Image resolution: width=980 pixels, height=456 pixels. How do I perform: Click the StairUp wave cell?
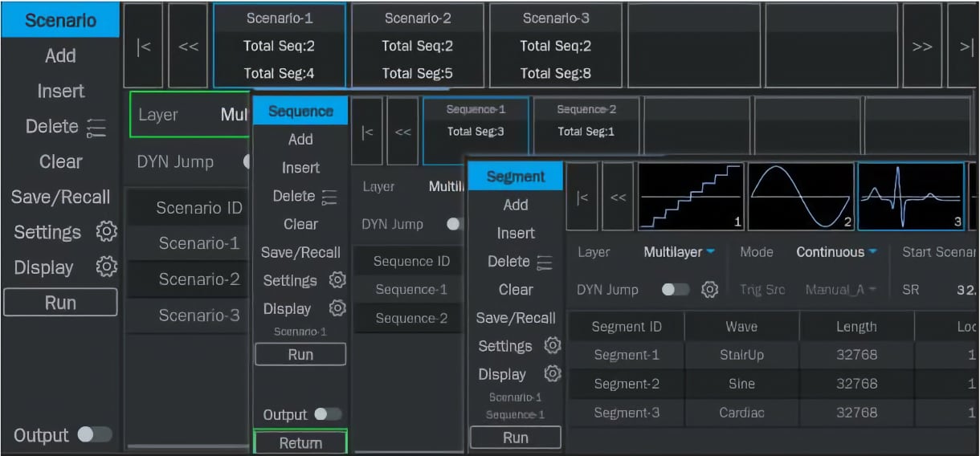click(x=741, y=355)
